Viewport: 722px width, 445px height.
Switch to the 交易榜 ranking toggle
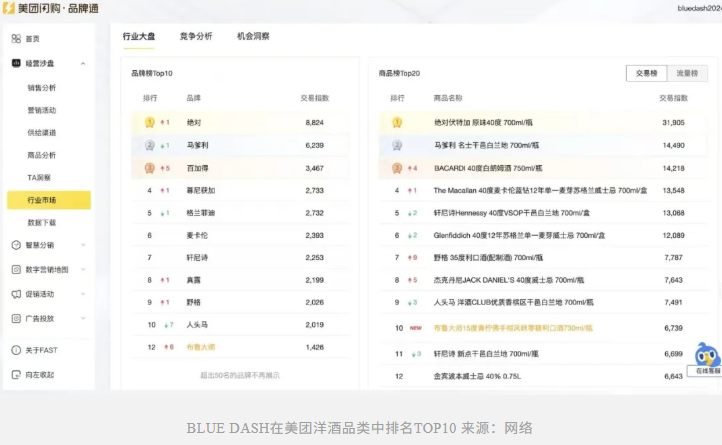pos(646,73)
